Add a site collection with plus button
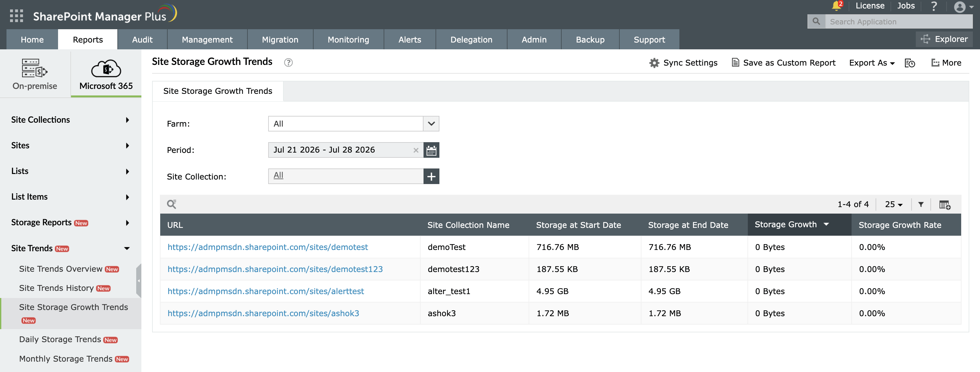This screenshot has height=372, width=980. coord(431,176)
